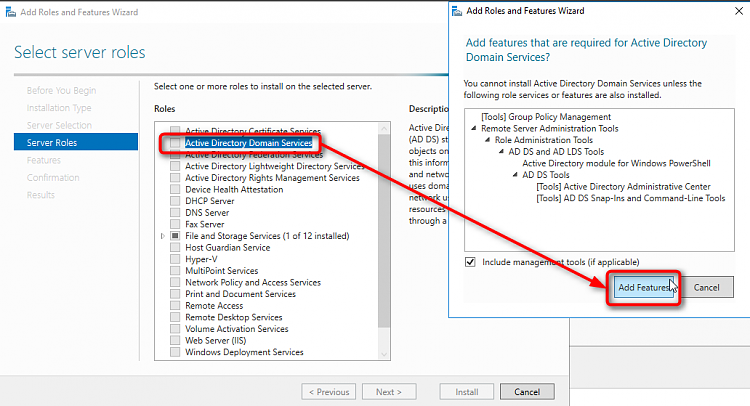This screenshot has height=406, width=750.
Task: Click the Roles list scroll down arrow
Action: (384, 354)
